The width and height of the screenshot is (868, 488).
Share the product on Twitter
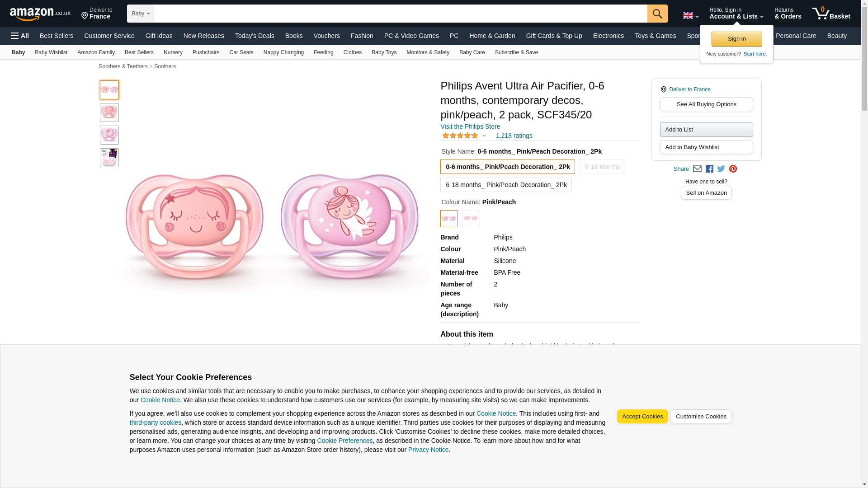721,169
